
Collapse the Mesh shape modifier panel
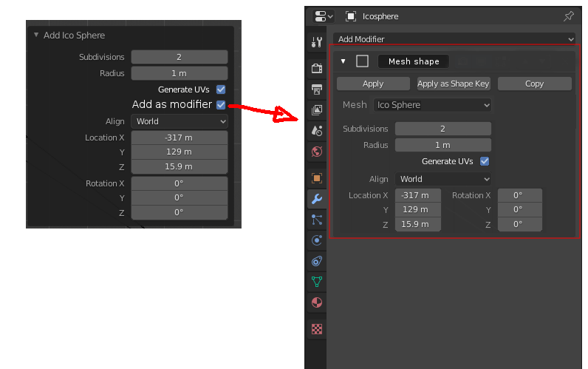tap(343, 61)
